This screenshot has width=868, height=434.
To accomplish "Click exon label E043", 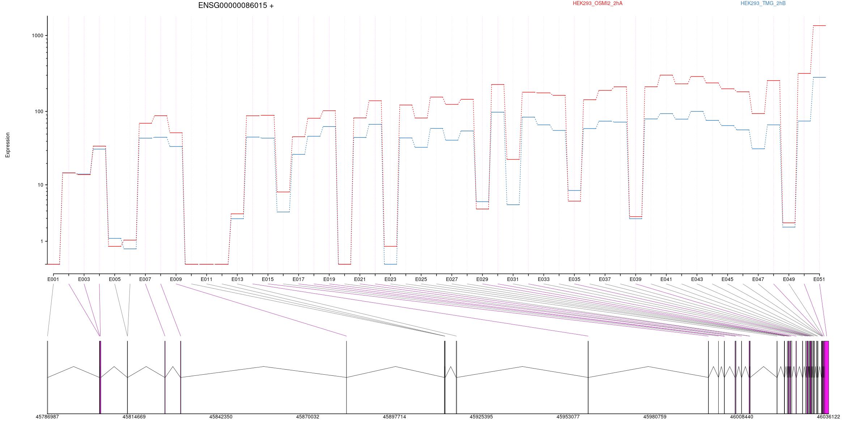I will (697, 279).
